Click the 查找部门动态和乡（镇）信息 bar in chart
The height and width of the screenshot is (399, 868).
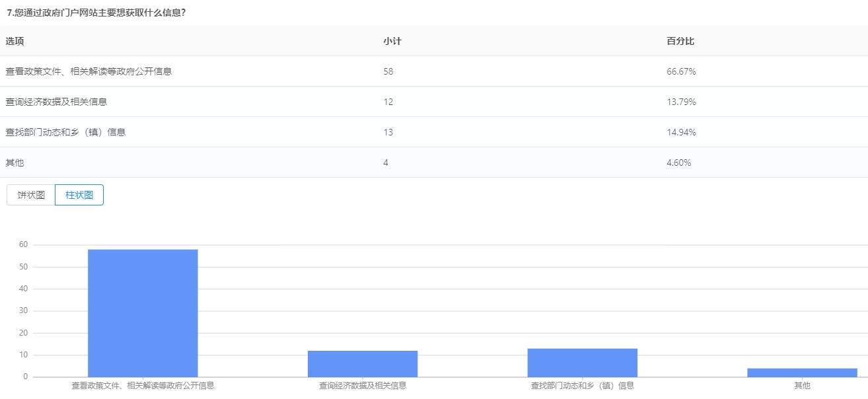[x=582, y=363]
